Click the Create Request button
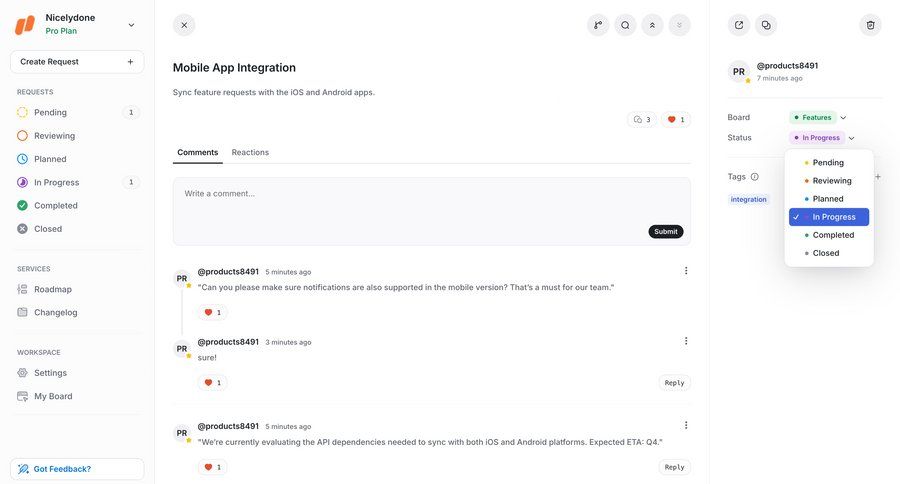 tap(77, 62)
